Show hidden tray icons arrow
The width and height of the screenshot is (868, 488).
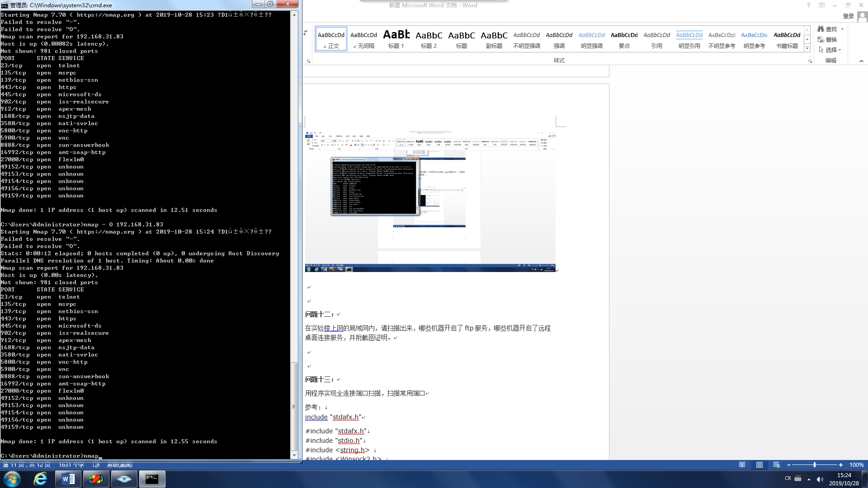tap(809, 479)
